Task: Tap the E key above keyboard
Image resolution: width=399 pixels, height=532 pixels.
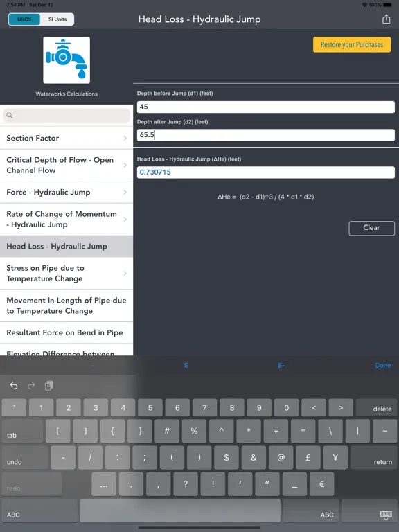Action: 186,366
